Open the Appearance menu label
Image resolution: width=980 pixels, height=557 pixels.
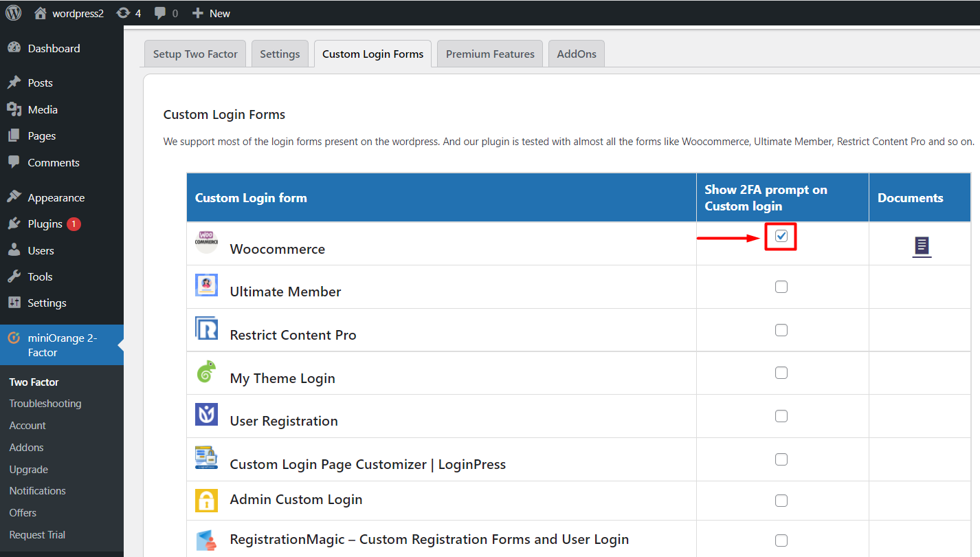click(x=56, y=197)
